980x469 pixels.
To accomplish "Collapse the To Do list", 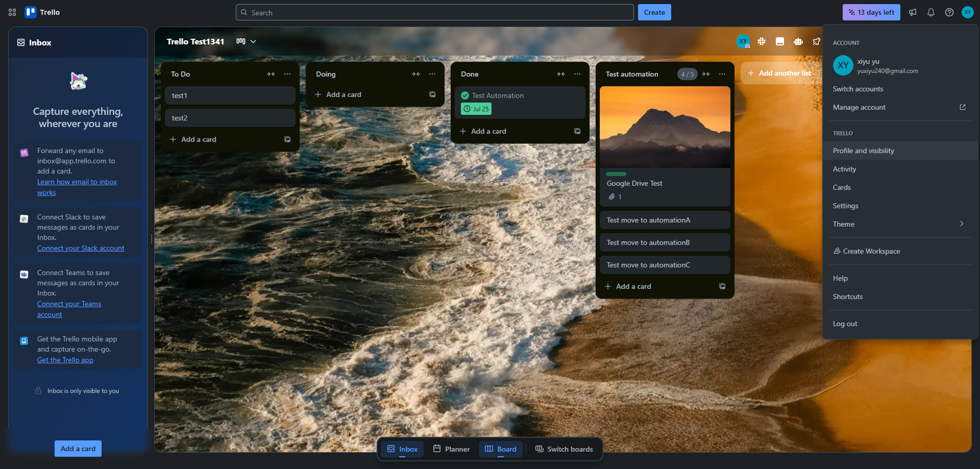I will coord(271,74).
